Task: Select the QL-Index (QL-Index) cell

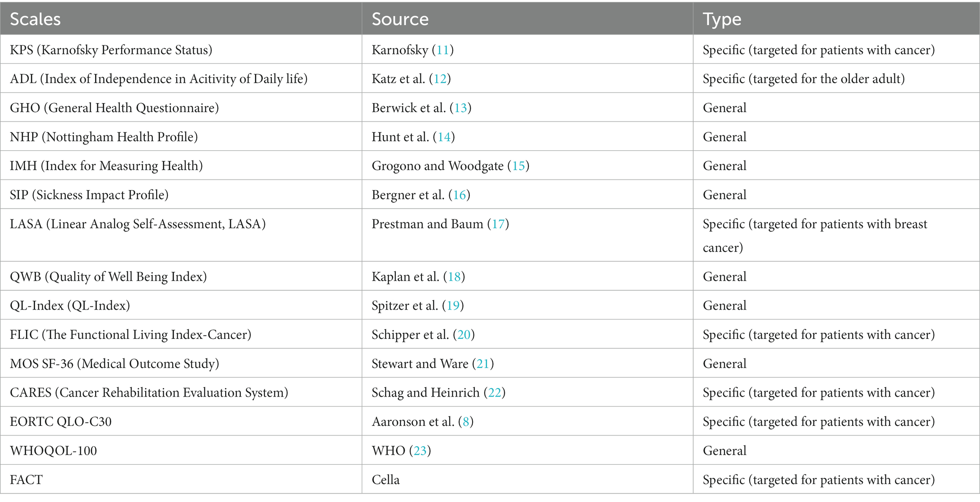Action: coord(181,305)
